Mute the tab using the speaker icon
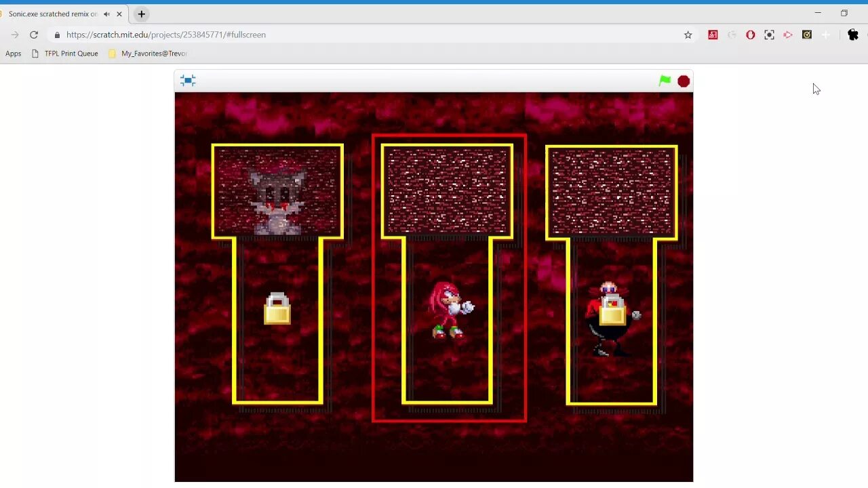The height and width of the screenshot is (488, 868). coord(106,14)
